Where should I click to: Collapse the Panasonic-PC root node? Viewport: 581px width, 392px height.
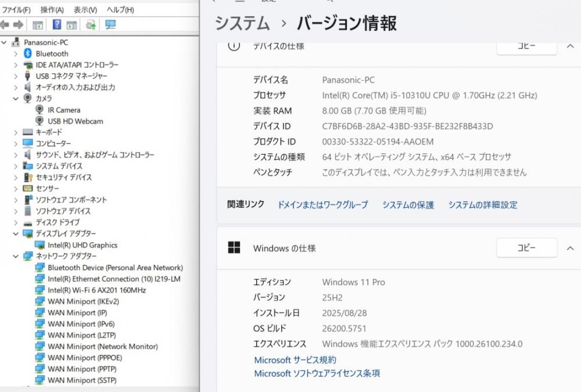click(4, 42)
